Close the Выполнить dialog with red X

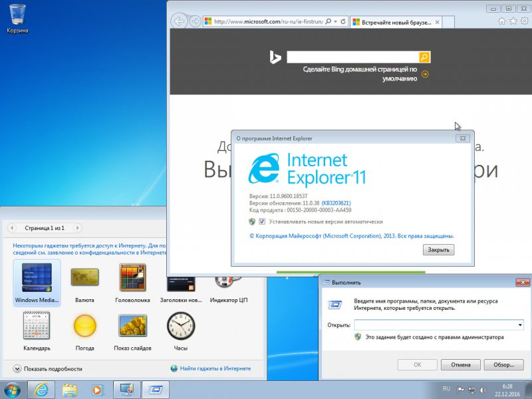523,282
